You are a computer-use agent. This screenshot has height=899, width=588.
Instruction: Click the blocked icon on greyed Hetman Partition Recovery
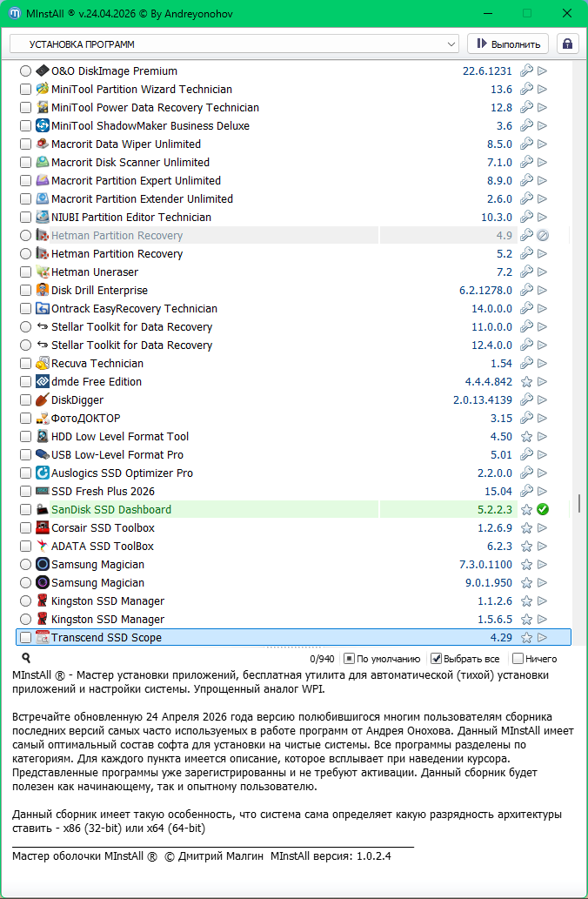coord(543,236)
